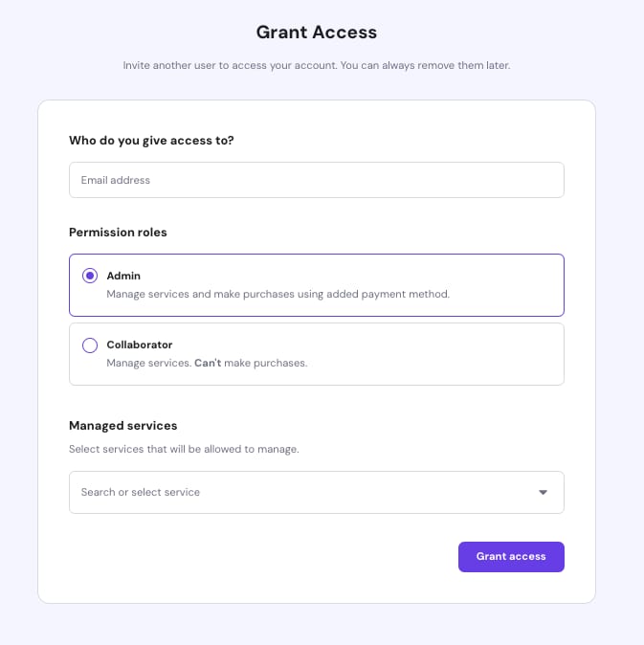Expand the Managed services dropdown arrow

pyautogui.click(x=543, y=492)
